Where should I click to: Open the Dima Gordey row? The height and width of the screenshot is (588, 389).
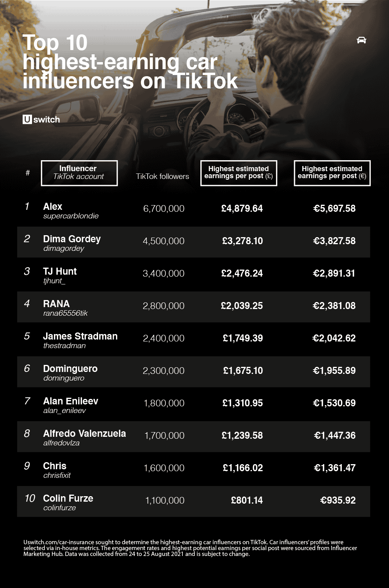point(194,242)
